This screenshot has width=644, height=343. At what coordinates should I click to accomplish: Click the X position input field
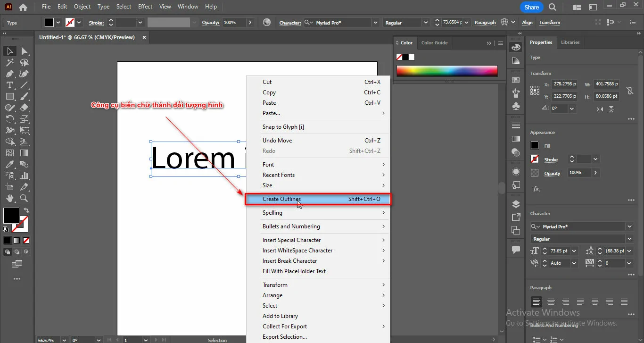[x=563, y=84]
